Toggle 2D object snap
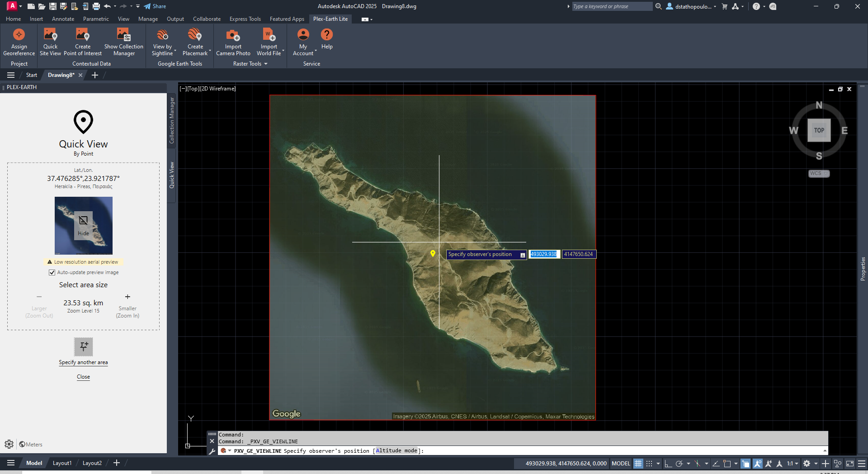The width and height of the screenshot is (868, 474). click(x=727, y=463)
